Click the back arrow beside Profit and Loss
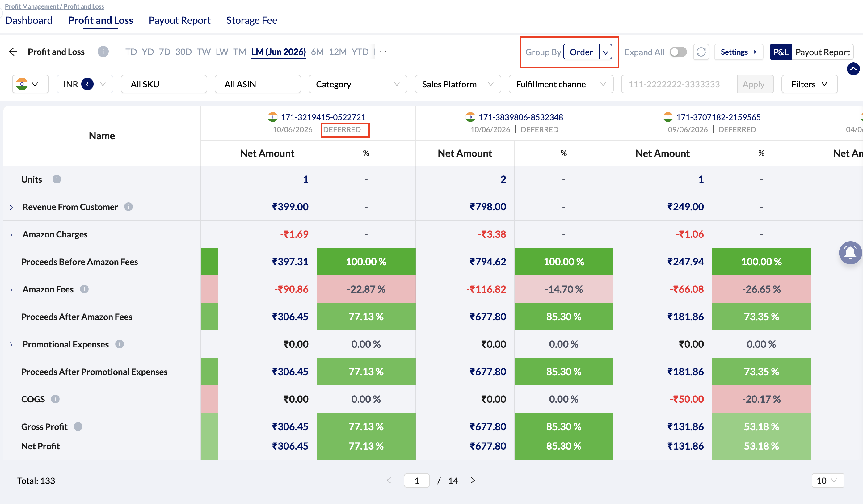This screenshot has width=863, height=504. pos(13,52)
